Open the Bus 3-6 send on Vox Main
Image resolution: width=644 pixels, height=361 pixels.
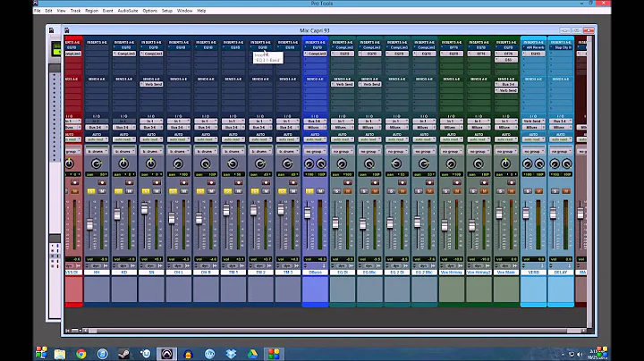point(505,84)
